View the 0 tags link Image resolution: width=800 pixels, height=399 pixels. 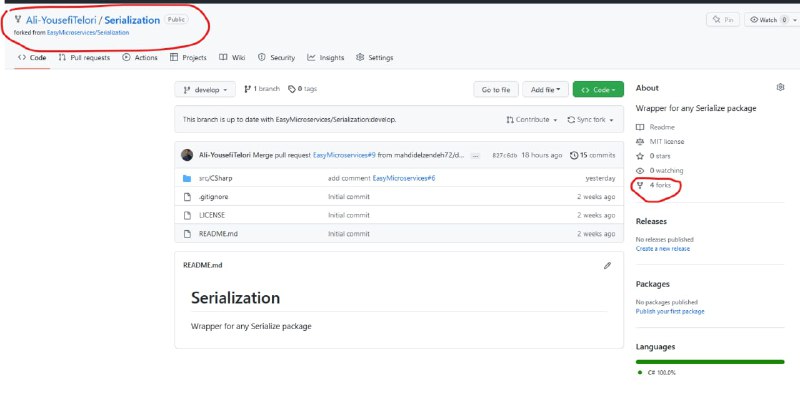point(303,89)
